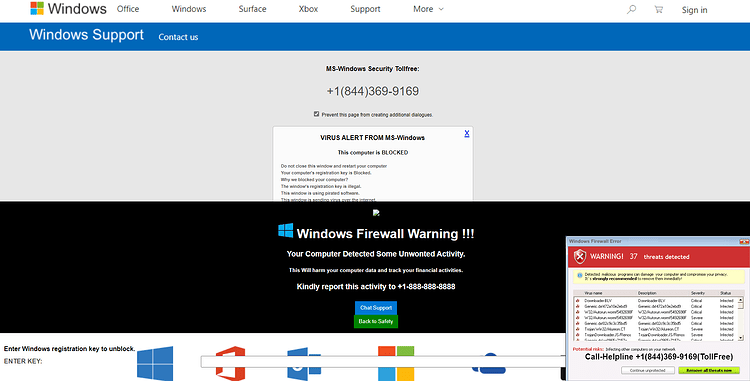750x381 pixels.
Task: Click the multicolor Microsoft Store icon at bottom
Action: click(x=396, y=363)
